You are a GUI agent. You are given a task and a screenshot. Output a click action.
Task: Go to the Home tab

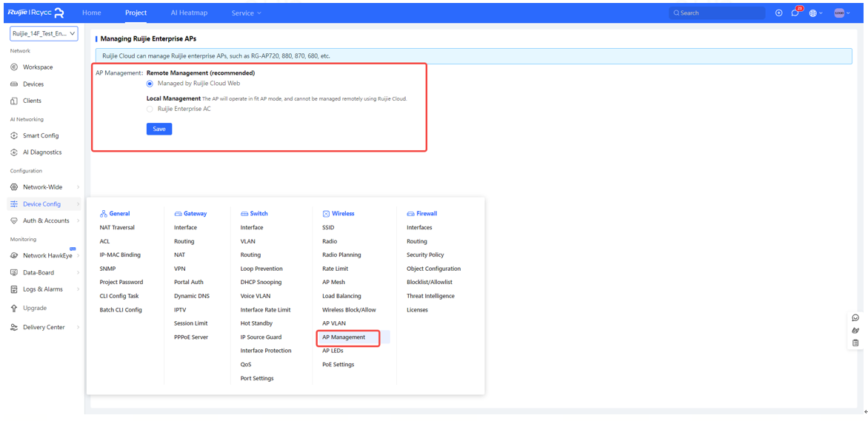tap(91, 13)
